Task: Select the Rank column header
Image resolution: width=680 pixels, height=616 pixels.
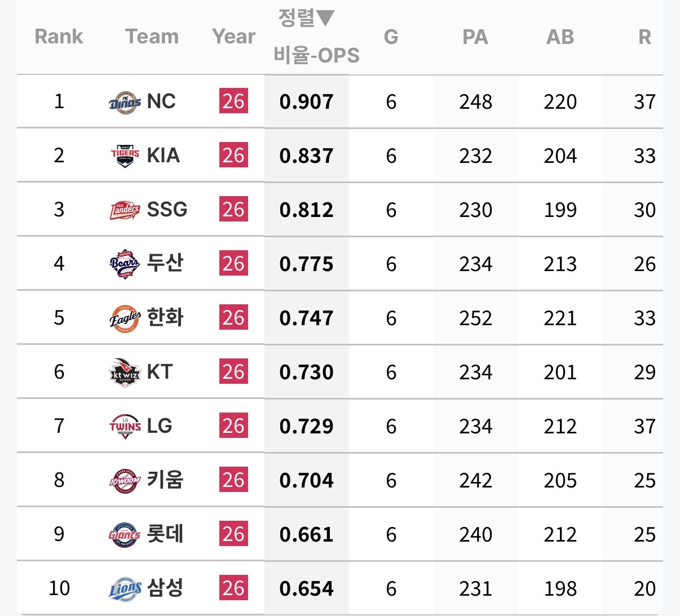Action: pyautogui.click(x=59, y=37)
